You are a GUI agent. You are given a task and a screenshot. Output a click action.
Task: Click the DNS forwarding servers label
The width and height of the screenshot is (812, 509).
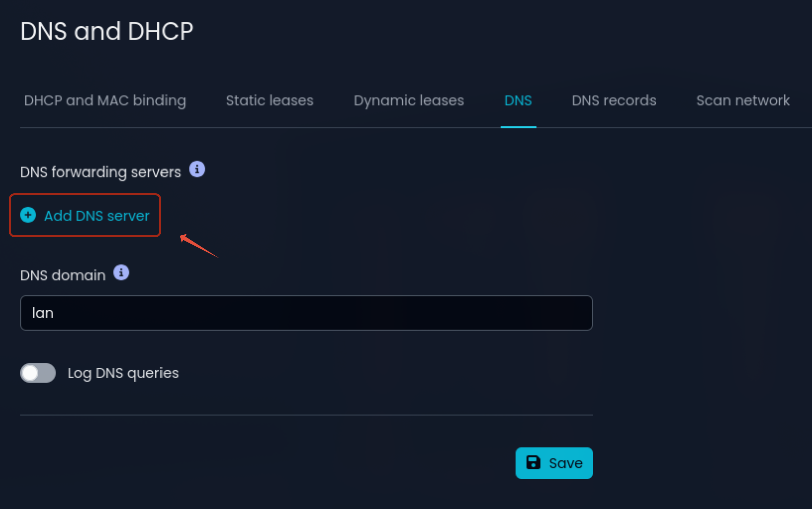(x=100, y=172)
